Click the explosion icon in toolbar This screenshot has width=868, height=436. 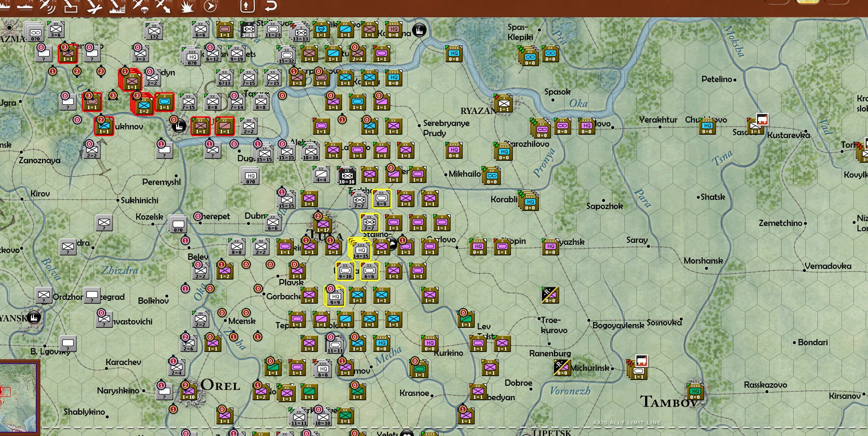(187, 7)
